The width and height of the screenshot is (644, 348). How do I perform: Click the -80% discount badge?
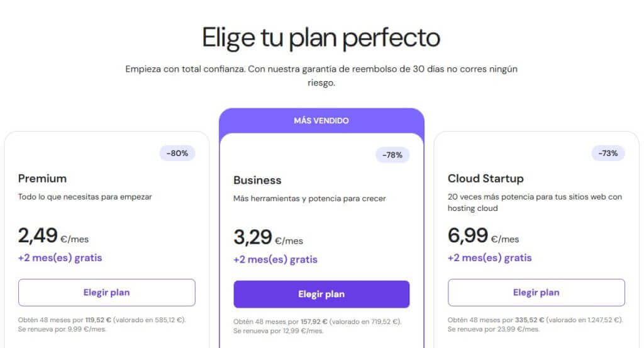pyautogui.click(x=177, y=153)
